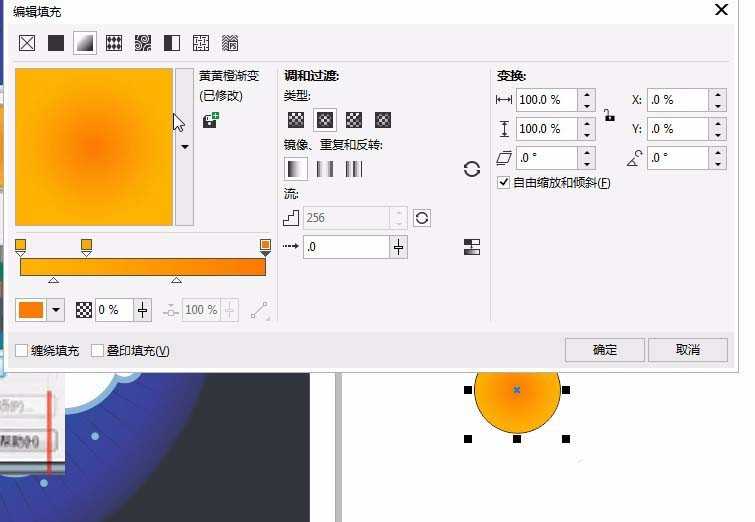Click the 确定 button
Image resolution: width=755 pixels, height=522 pixels.
coord(604,349)
